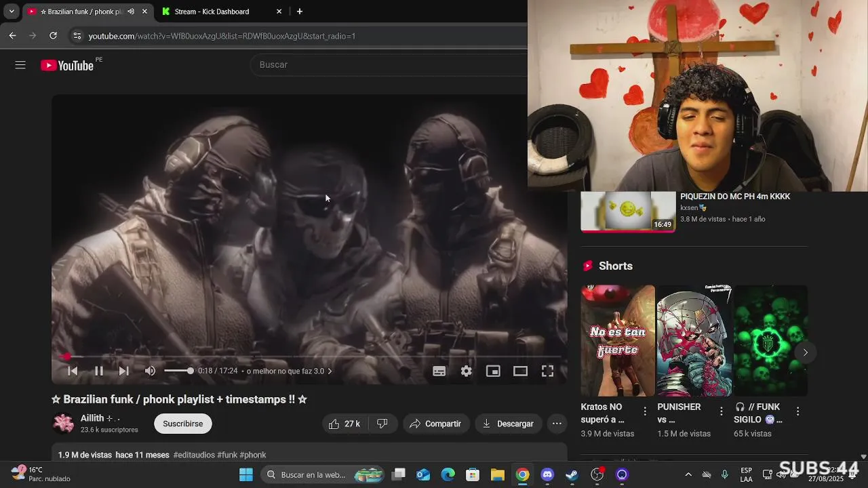The width and height of the screenshot is (868, 488).
Task: Show hidden system tray icons chevron
Action: click(x=688, y=474)
